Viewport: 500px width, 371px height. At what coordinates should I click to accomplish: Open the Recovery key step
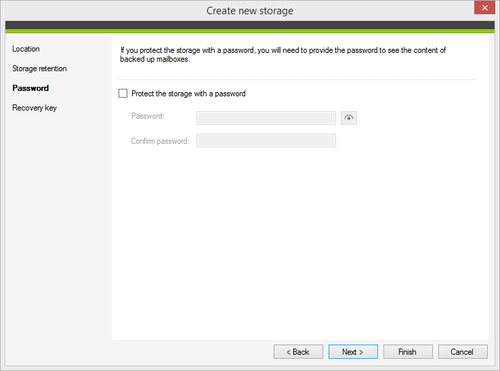tap(34, 108)
